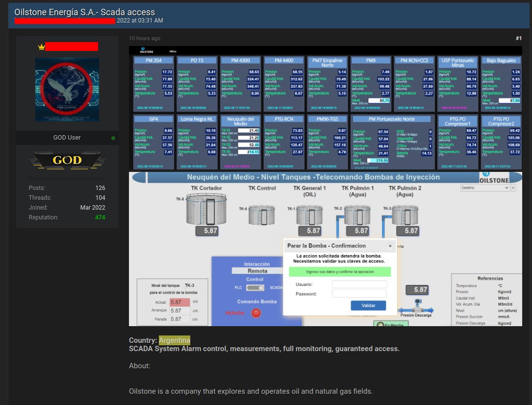This screenshot has height=405, width=532.
Task: Open the PM 354 panel header
Action: click(153, 60)
